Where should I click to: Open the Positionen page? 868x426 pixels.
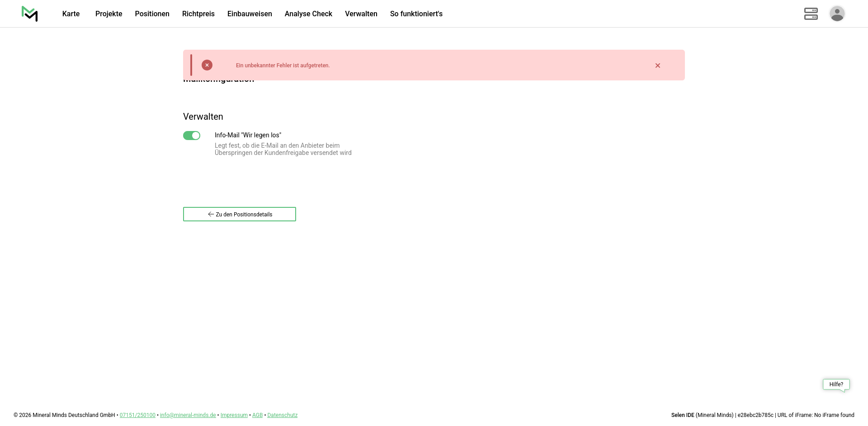click(x=152, y=14)
